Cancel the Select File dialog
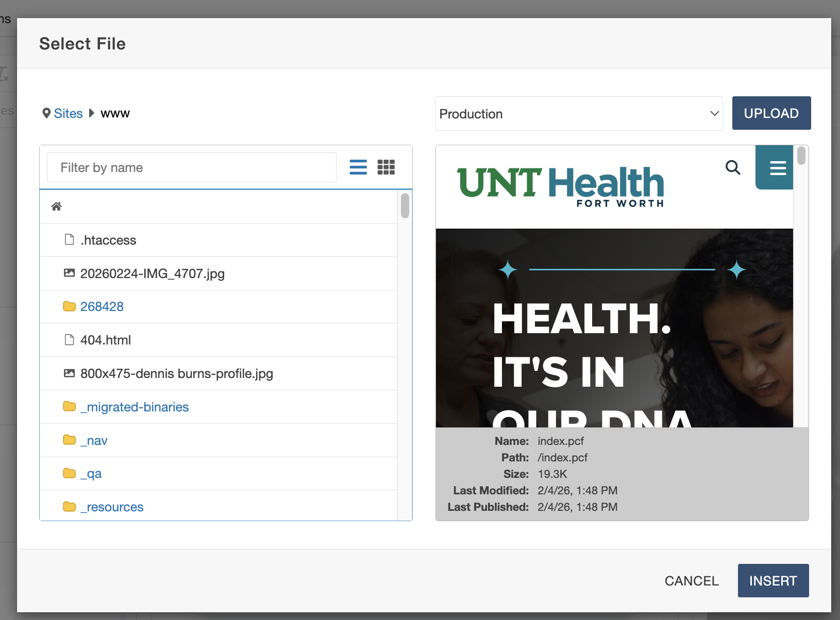The height and width of the screenshot is (620, 840). coord(692,581)
